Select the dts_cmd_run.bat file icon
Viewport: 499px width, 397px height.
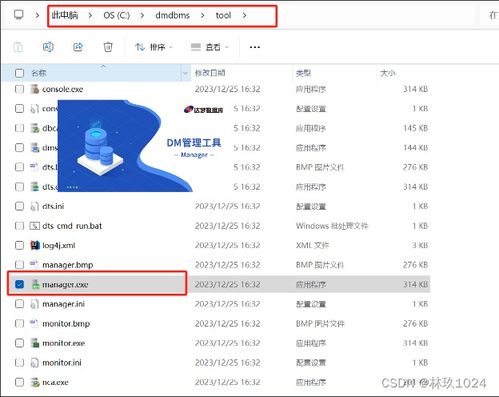35,226
